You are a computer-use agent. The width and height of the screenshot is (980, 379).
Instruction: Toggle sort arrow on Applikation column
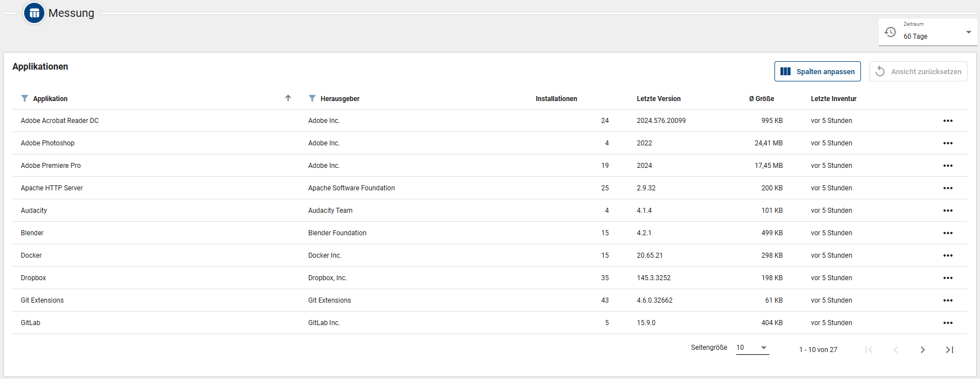tap(288, 98)
